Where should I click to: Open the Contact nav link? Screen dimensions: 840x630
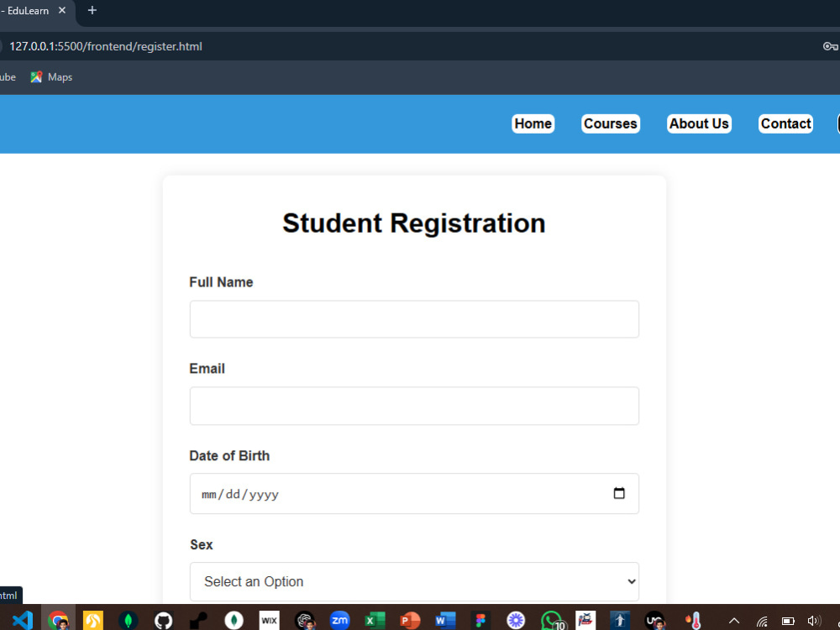786,123
